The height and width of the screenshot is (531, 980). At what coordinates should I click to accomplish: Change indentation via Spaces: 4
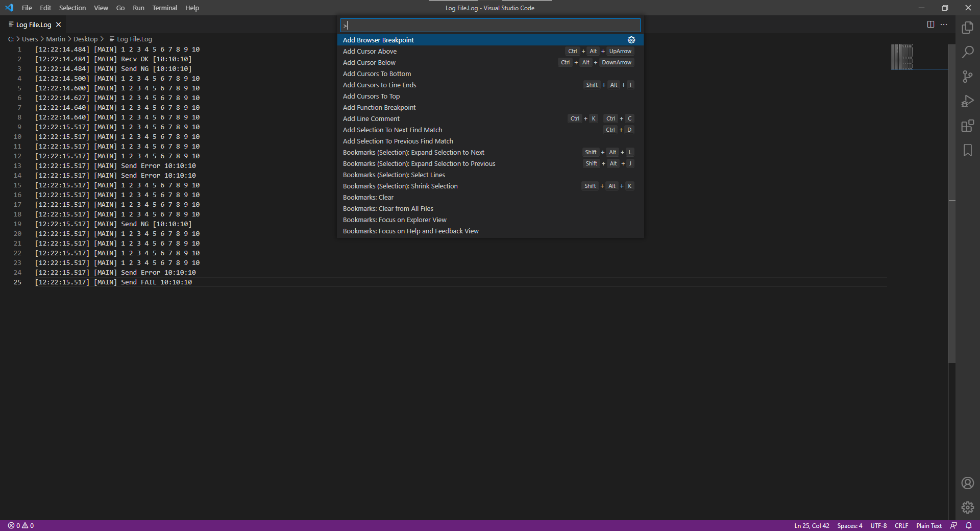pyautogui.click(x=849, y=525)
